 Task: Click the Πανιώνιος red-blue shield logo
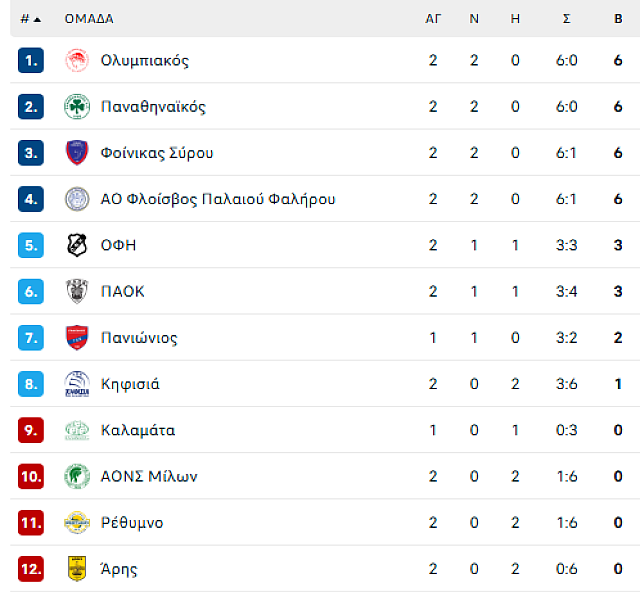pos(77,338)
